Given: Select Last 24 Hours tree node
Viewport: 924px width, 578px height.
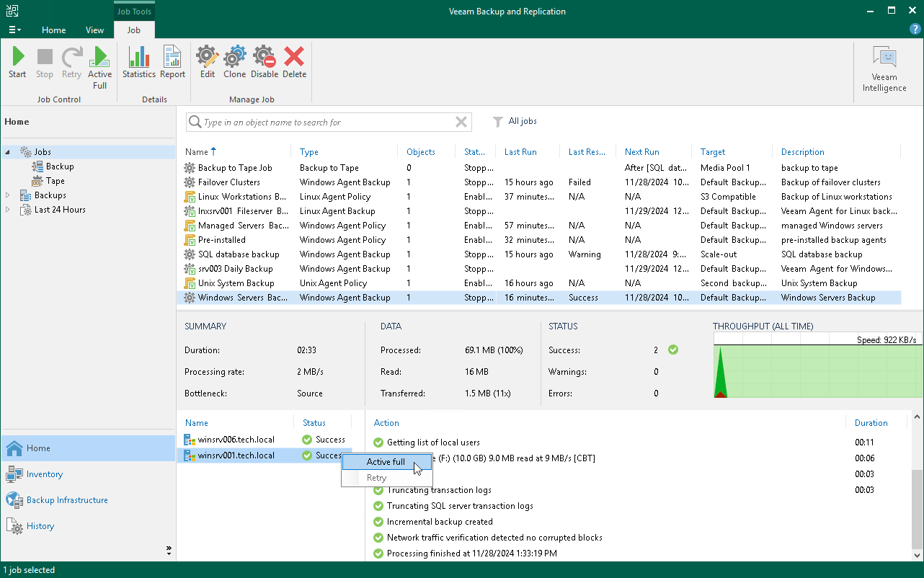Looking at the screenshot, I should 53,210.
